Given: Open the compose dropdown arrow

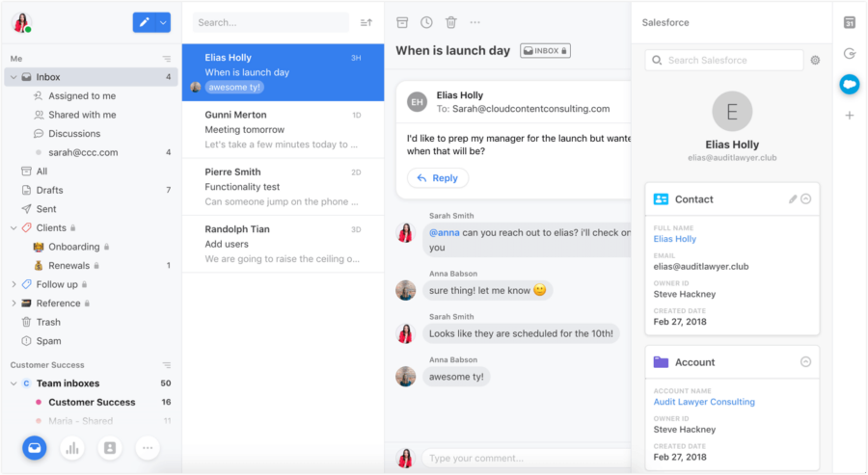Looking at the screenshot, I should 163,23.
